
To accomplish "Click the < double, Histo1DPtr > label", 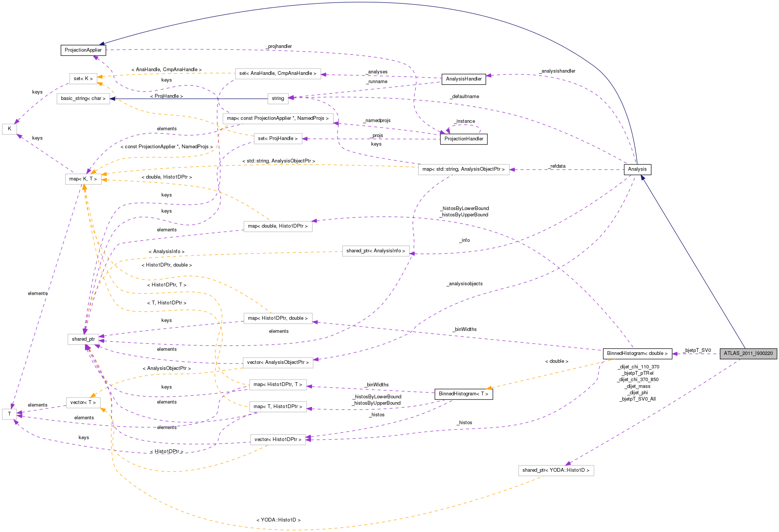I will tap(167, 177).
